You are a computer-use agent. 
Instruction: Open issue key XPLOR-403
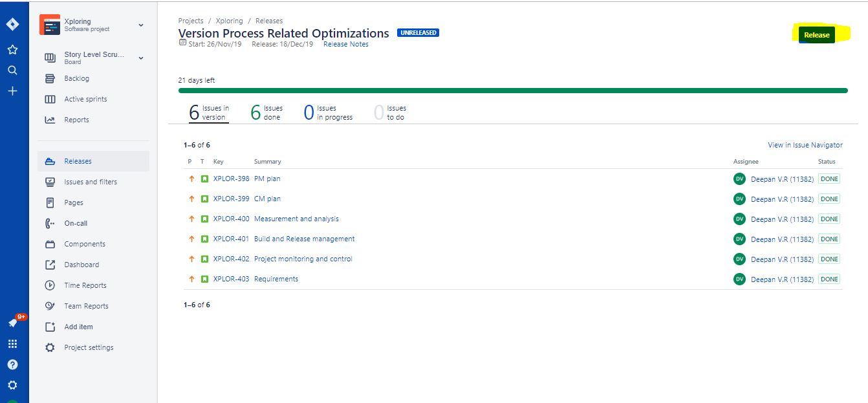(x=231, y=279)
